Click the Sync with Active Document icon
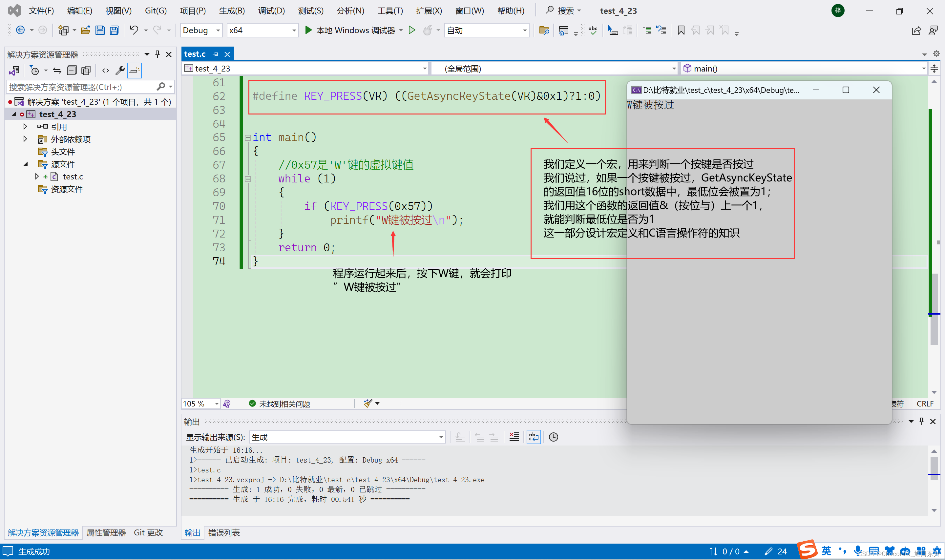Image resolution: width=945 pixels, height=560 pixels. click(57, 70)
